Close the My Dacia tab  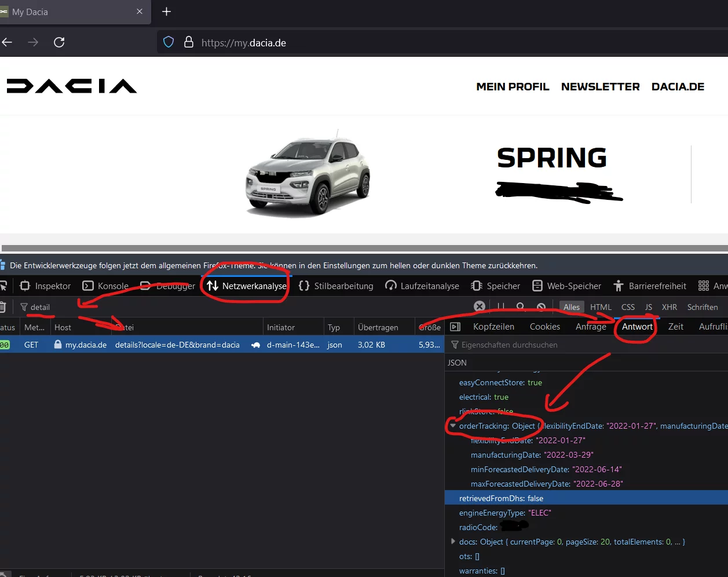140,12
